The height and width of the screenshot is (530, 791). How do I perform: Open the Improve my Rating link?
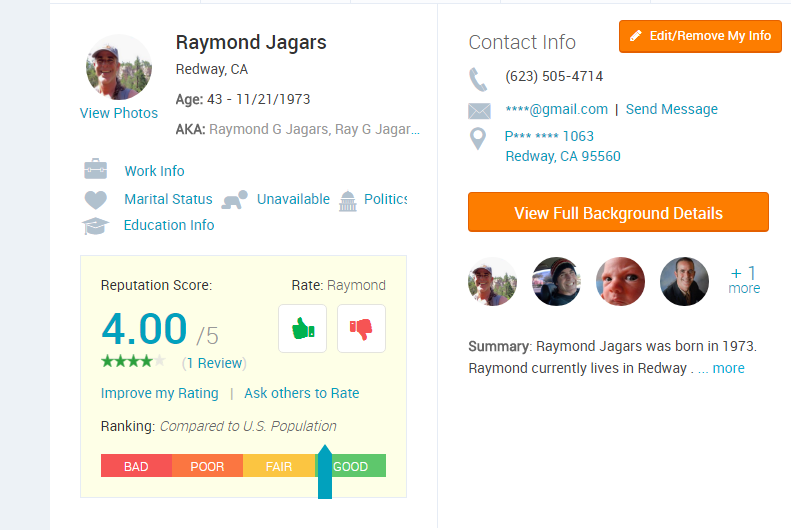159,393
